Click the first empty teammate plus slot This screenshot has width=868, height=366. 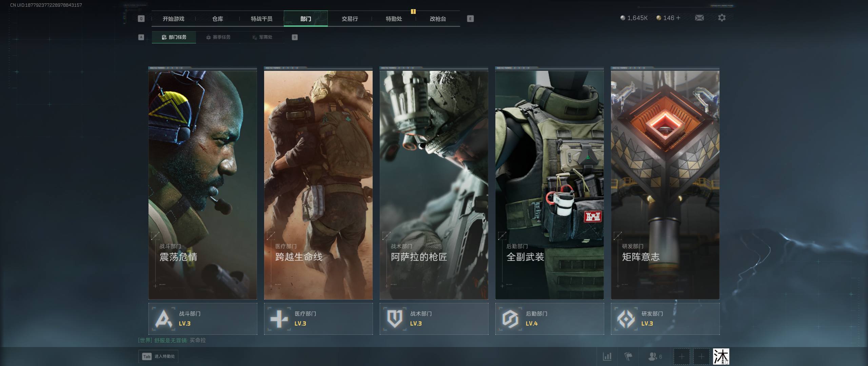(682, 357)
